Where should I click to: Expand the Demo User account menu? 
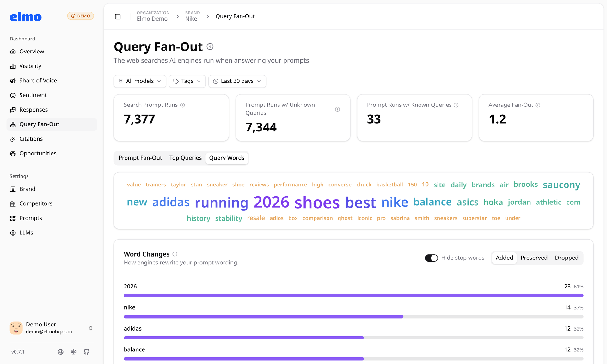pos(52,328)
